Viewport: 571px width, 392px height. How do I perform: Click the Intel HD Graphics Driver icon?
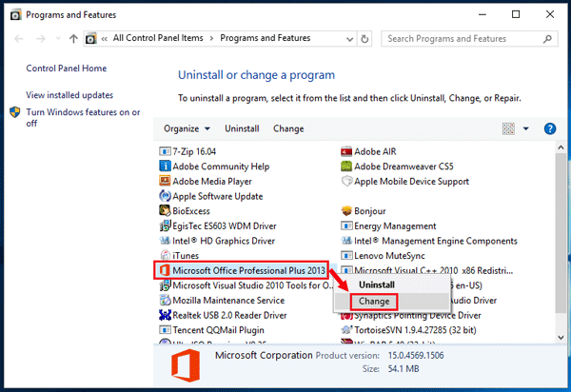[x=165, y=241]
